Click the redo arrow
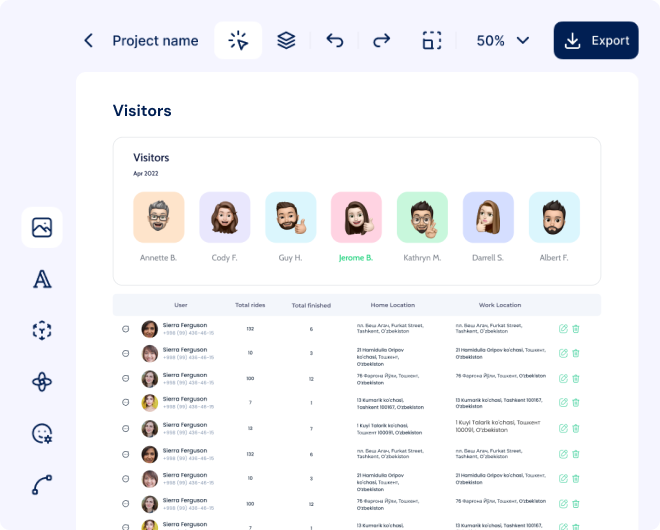 tap(381, 41)
